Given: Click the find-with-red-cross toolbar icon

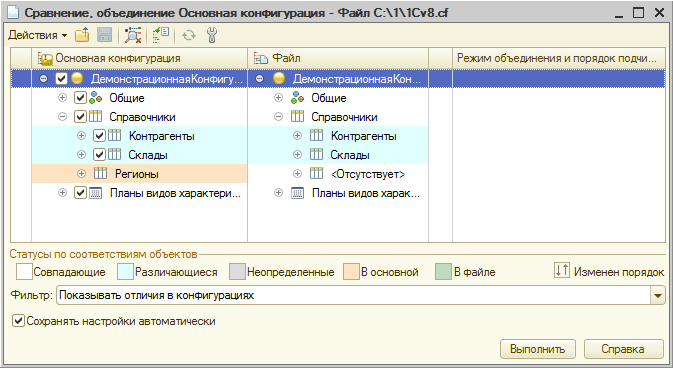Looking at the screenshot, I should (133, 35).
